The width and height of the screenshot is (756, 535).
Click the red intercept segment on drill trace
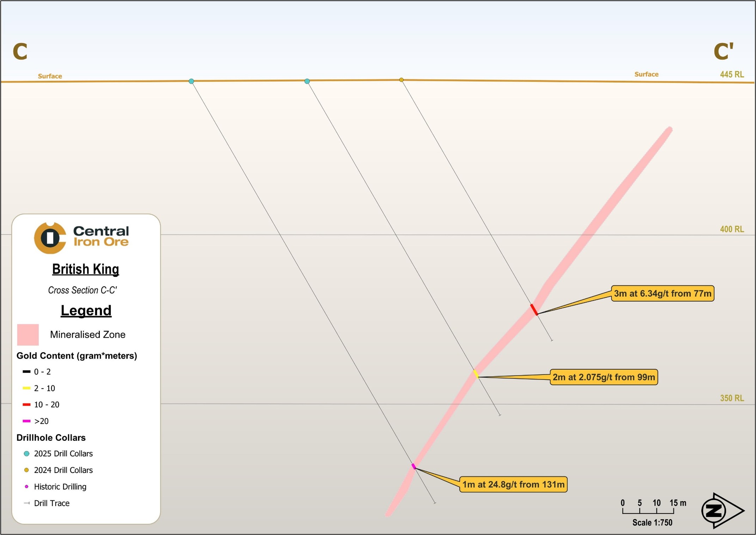(x=534, y=309)
